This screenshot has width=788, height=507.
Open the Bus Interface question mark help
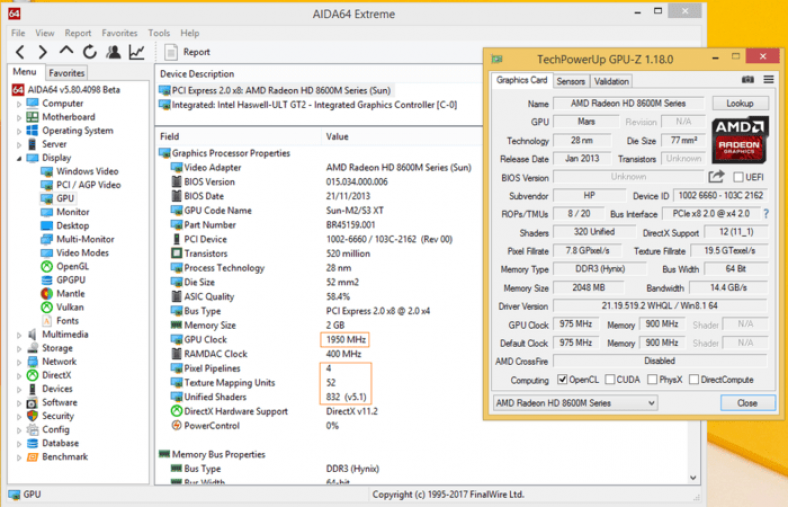[x=766, y=214]
